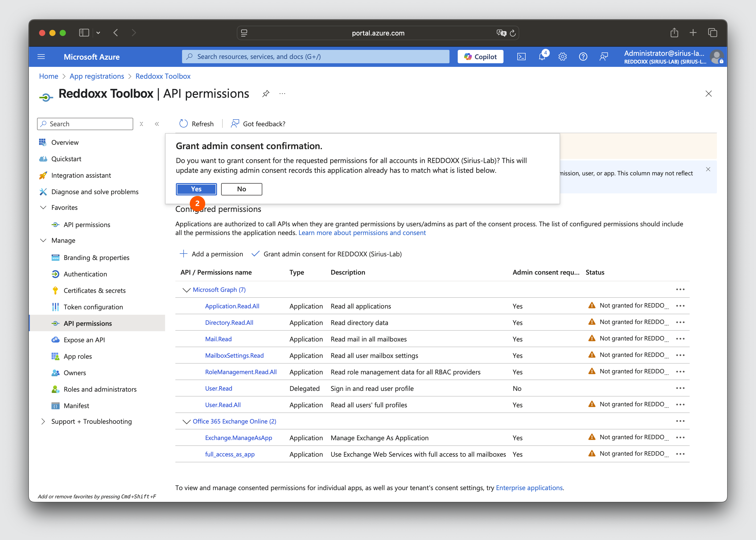756x540 pixels.
Task: Open Quickstart in the sidebar
Action: 66,159
